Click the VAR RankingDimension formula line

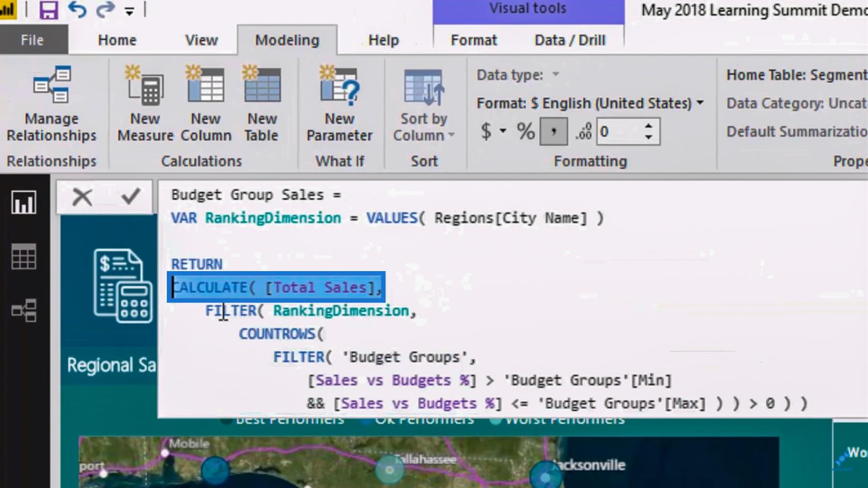pos(387,218)
